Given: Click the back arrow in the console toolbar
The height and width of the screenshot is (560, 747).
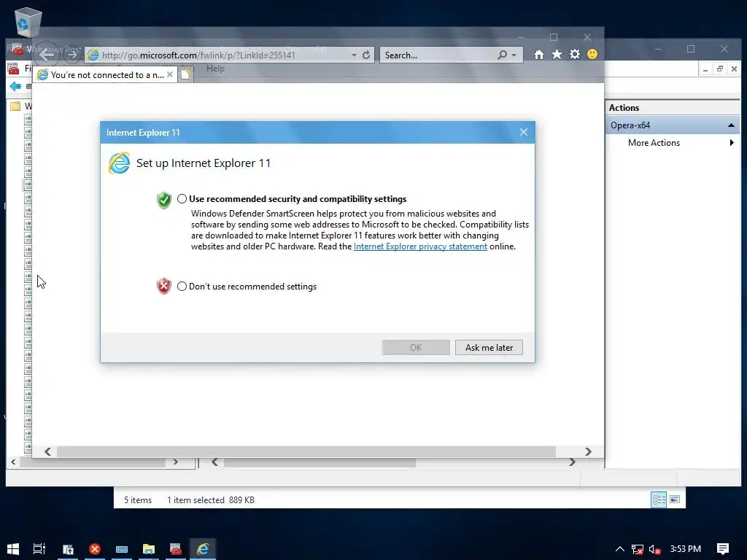Looking at the screenshot, I should pos(15,86).
